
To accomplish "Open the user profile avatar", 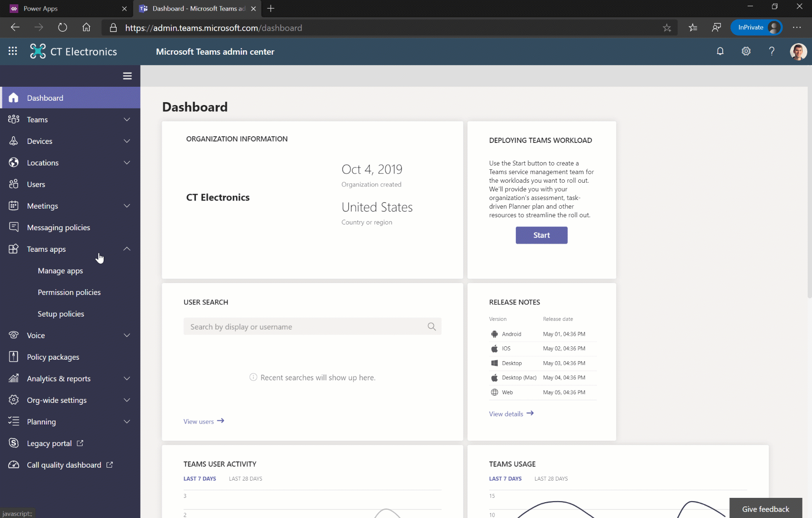I will tap(798, 51).
